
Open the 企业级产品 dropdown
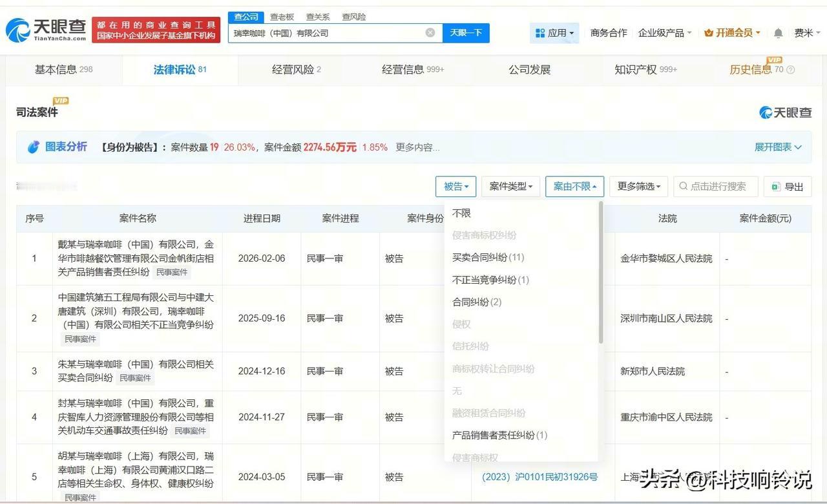coord(665,33)
